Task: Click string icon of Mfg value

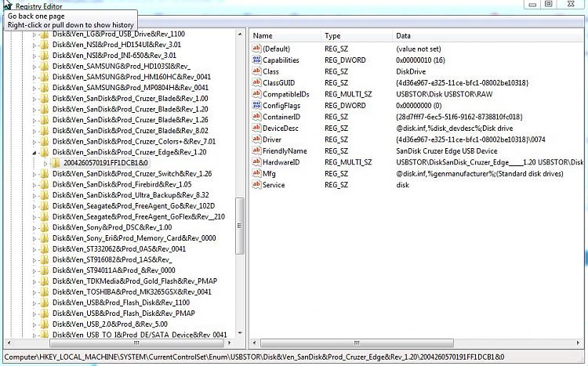Action: click(x=256, y=173)
